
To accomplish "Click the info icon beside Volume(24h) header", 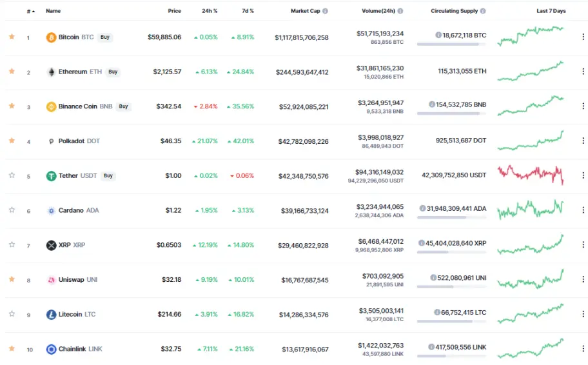I will (x=400, y=11).
